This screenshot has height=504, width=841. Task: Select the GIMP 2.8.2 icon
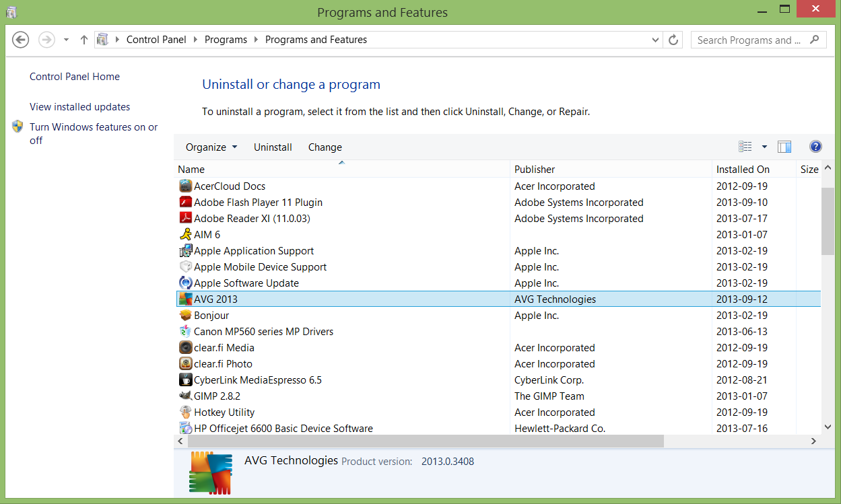click(x=186, y=396)
